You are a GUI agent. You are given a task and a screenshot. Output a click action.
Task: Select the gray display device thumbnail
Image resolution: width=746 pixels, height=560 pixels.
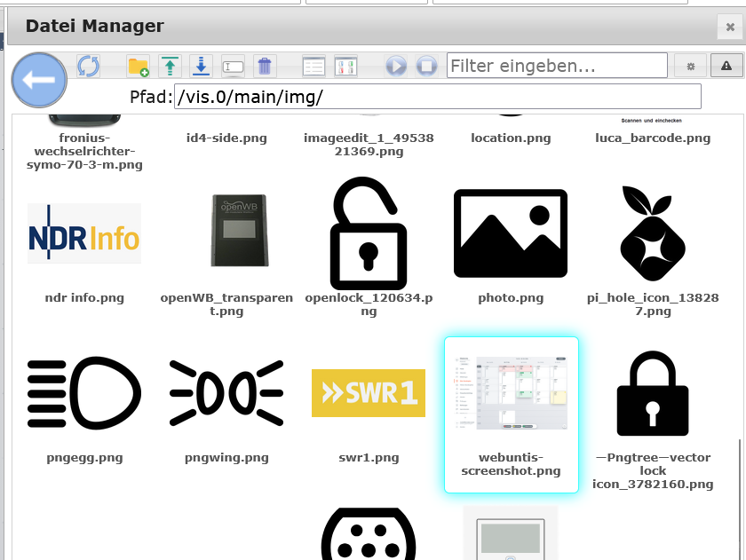(511, 532)
